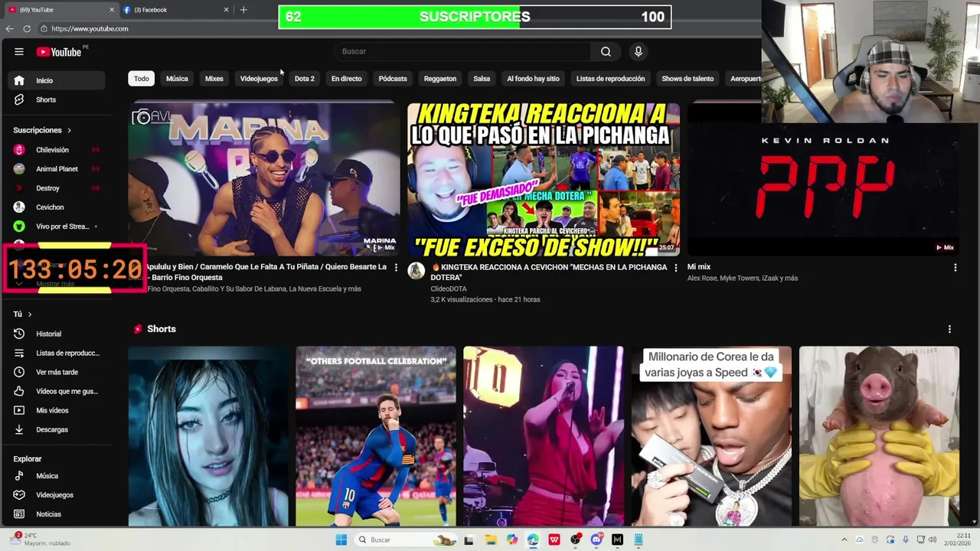The width and height of the screenshot is (980, 551).
Task: Select Al fondo hay sitio chip
Action: 533,79
